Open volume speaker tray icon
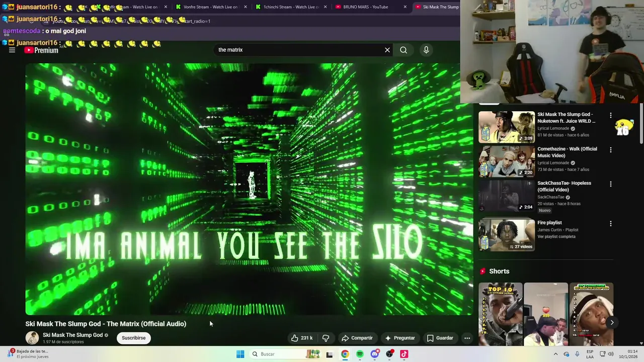 611,354
